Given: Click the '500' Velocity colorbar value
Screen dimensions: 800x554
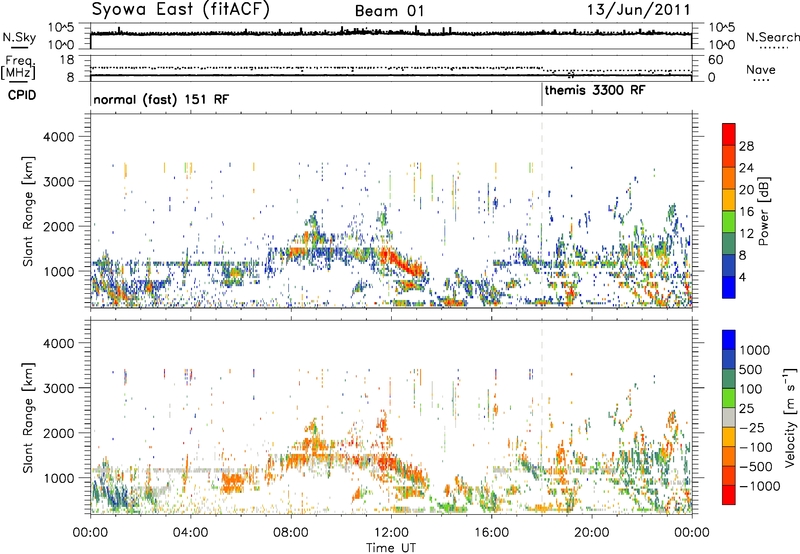Looking at the screenshot, I should coord(750,369).
